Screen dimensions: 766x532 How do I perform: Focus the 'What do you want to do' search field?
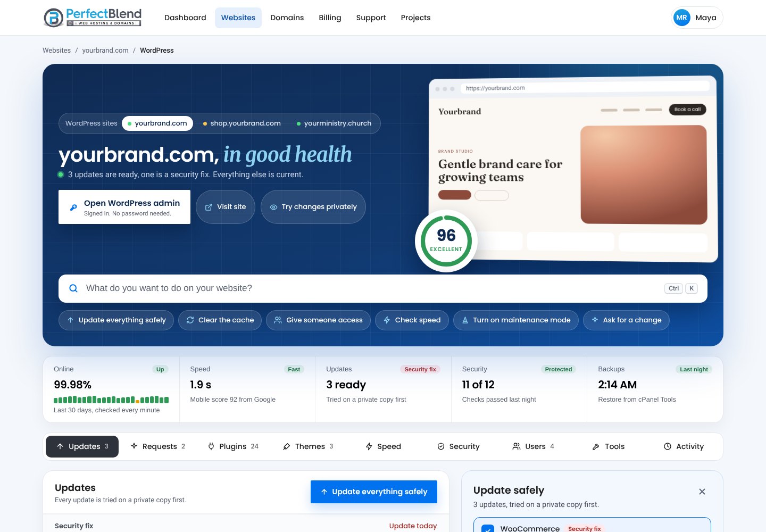[383, 288]
